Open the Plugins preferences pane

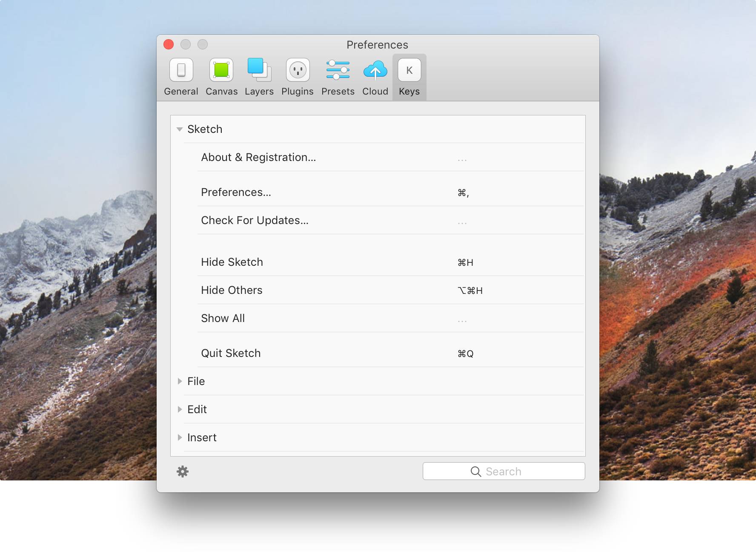298,77
